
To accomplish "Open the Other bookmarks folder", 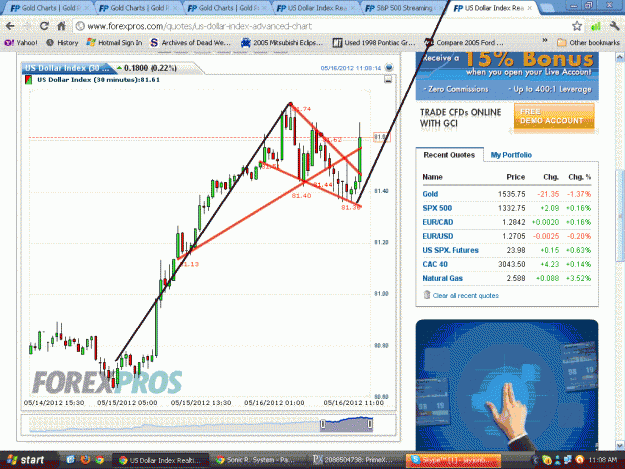I will tap(588, 43).
